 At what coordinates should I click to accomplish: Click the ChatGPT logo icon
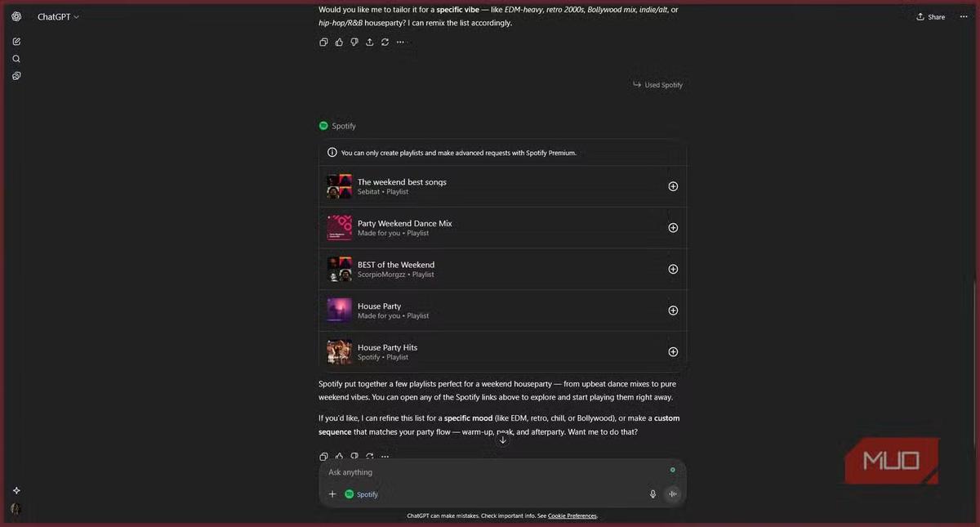point(16,16)
